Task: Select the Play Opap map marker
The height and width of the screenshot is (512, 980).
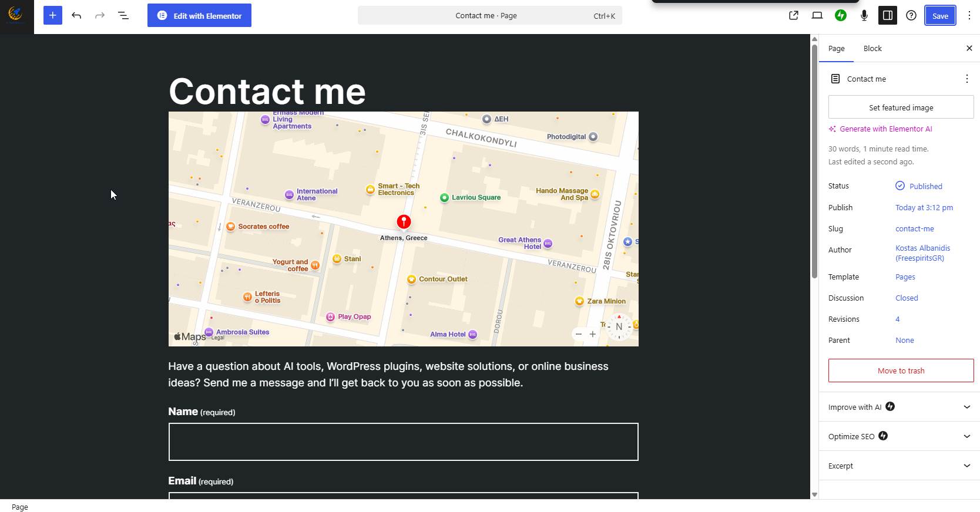Action: click(x=331, y=317)
